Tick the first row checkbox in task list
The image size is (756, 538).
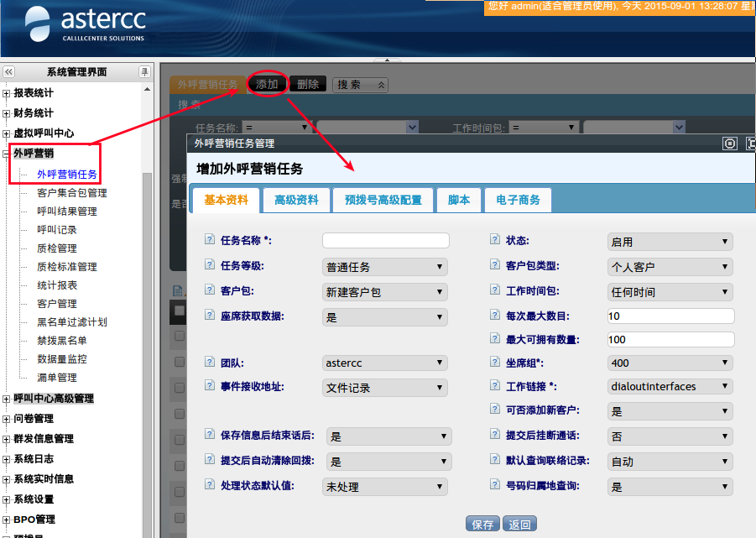tap(180, 336)
